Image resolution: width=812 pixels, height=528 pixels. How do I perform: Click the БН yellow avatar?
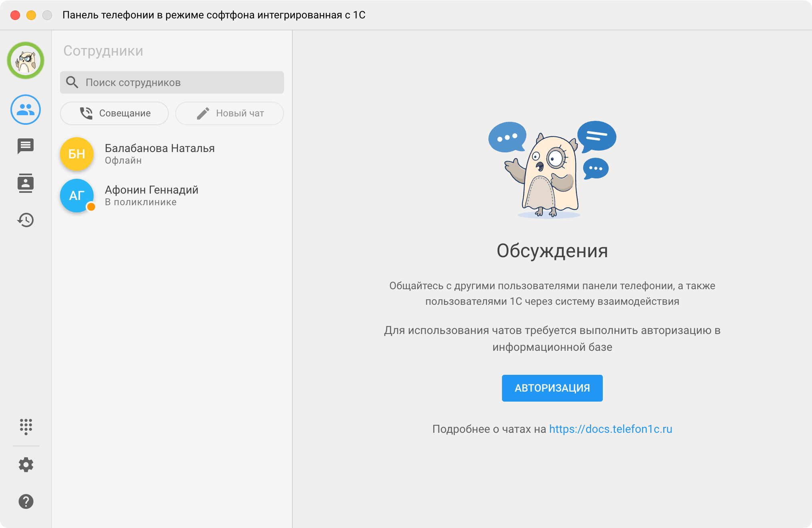[77, 154]
